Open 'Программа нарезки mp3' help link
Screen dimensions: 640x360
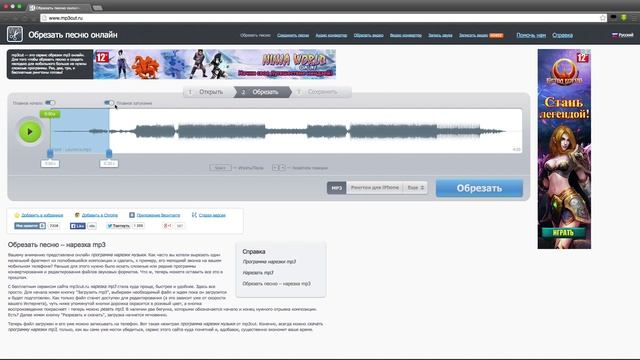point(269,262)
